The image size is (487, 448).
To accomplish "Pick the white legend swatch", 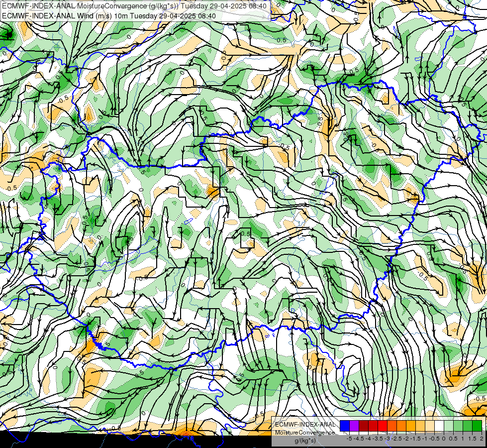I will pos(439,426).
